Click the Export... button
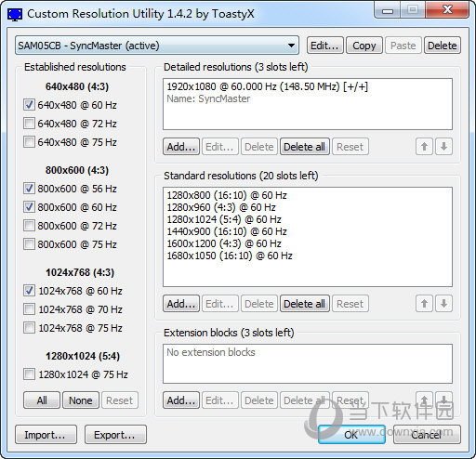476x459 pixels. (115, 435)
